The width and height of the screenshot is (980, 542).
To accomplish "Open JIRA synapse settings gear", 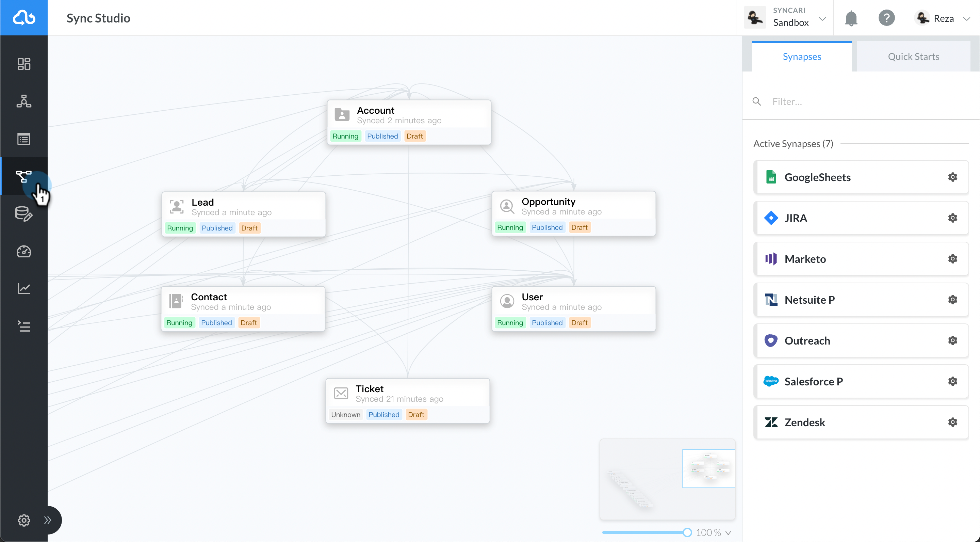I will (953, 218).
